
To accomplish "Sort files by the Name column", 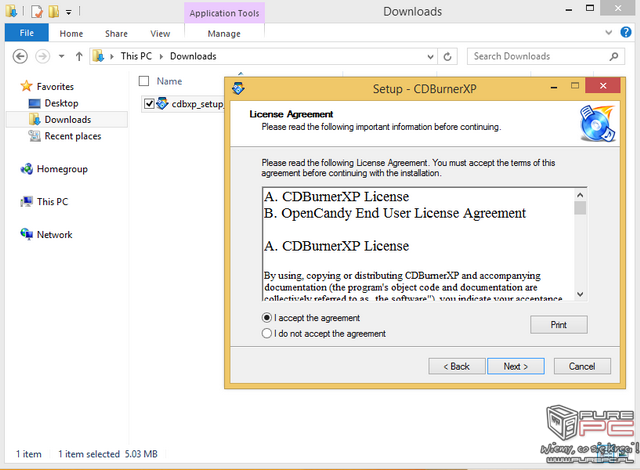I will 169,81.
